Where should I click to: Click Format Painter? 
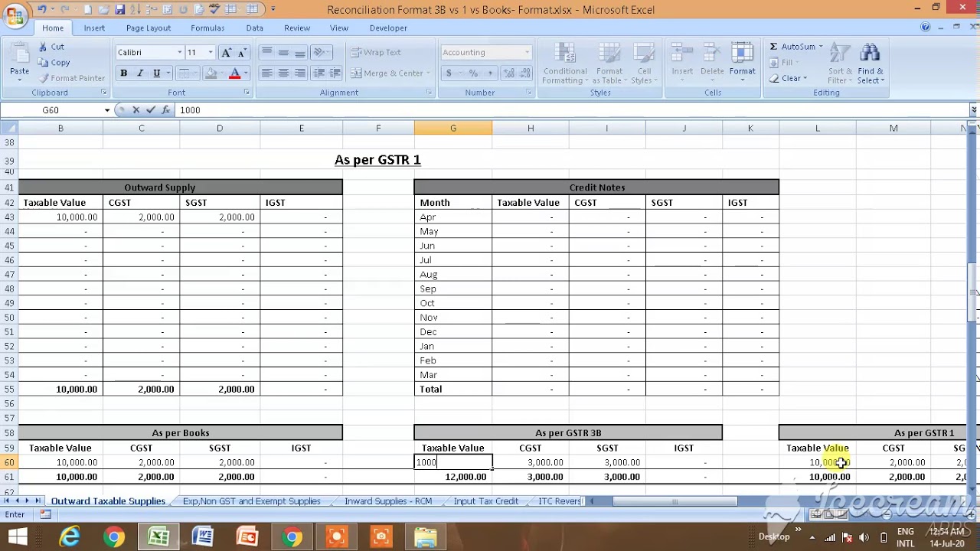(72, 78)
